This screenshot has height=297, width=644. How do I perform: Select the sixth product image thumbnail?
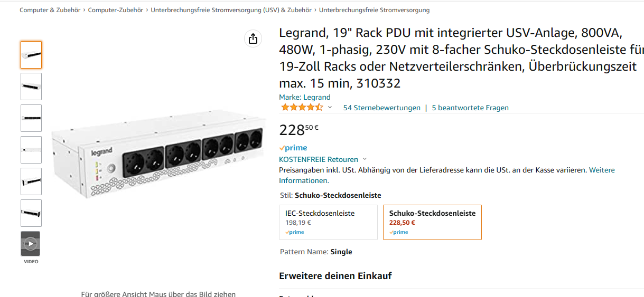pos(31,213)
